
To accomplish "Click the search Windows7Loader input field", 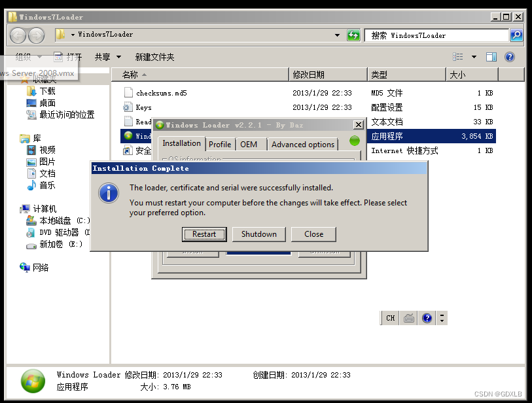I will coord(436,35).
